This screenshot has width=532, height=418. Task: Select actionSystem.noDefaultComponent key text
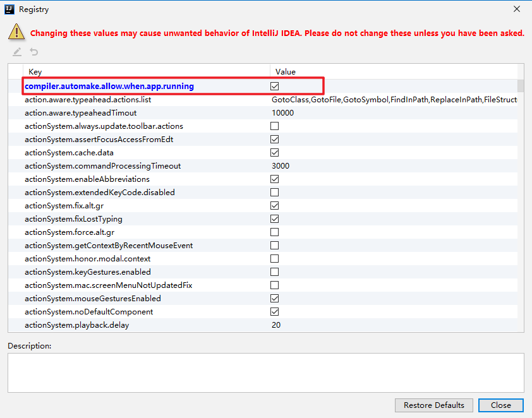[x=88, y=311]
